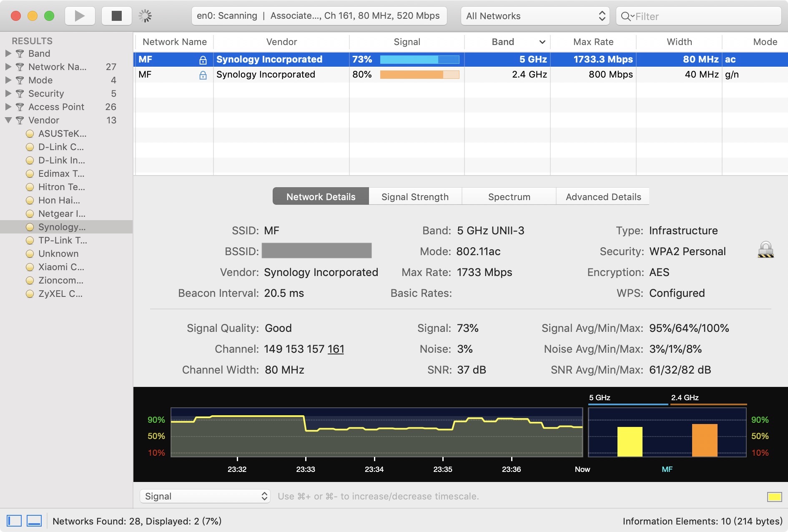Click the security padlock icon beside WPA2 Personal

click(765, 250)
